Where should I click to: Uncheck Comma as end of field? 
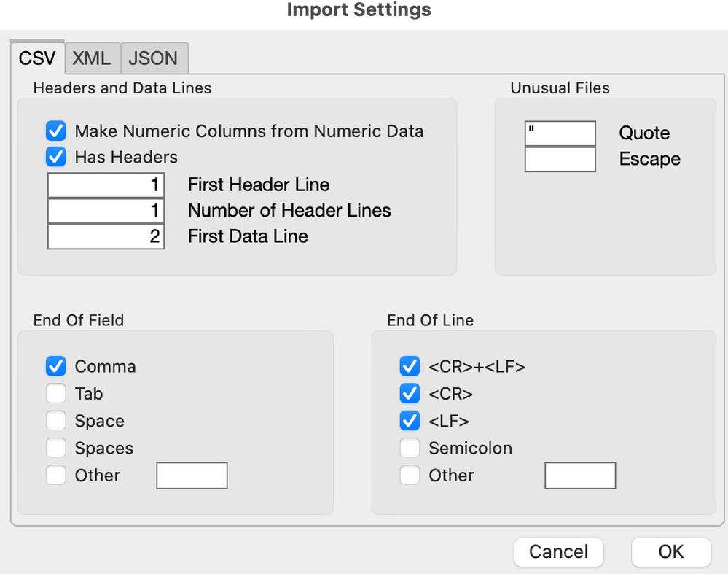(x=56, y=366)
